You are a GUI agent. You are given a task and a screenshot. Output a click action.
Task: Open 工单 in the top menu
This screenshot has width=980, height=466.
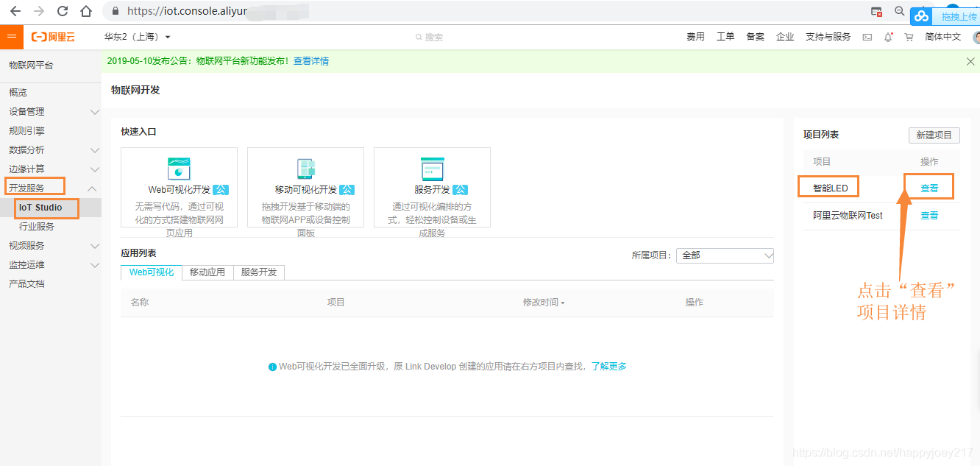(725, 37)
